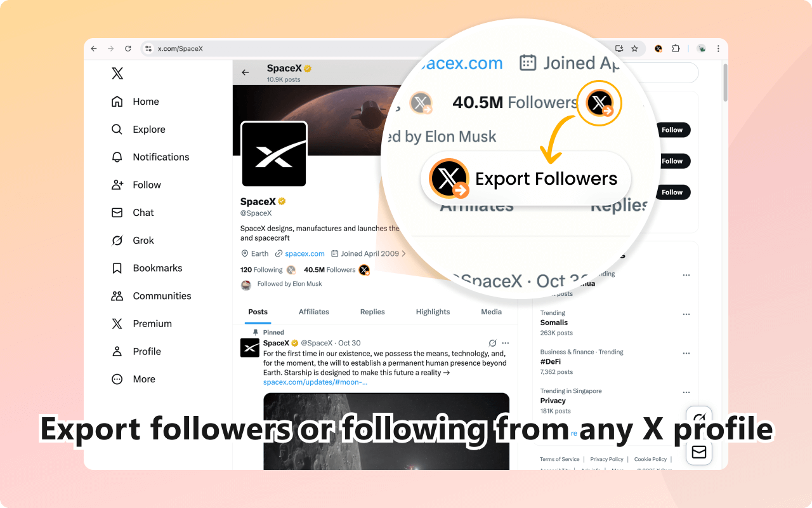Open Explore via the search icon
This screenshot has width=812, height=508.
[117, 130]
